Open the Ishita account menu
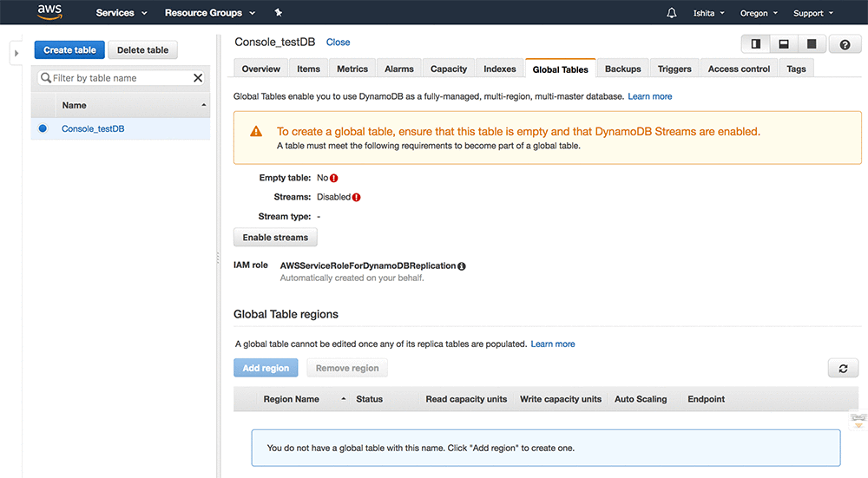868x478 pixels. pos(708,13)
